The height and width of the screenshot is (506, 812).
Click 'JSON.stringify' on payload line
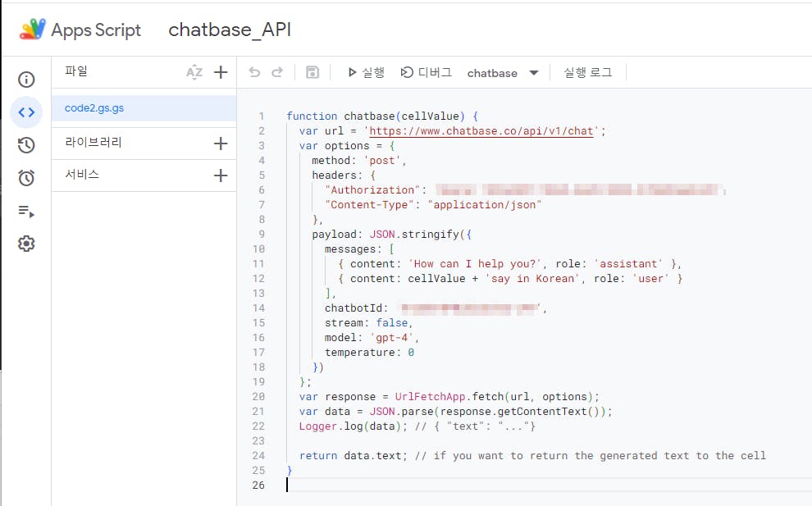click(x=413, y=235)
